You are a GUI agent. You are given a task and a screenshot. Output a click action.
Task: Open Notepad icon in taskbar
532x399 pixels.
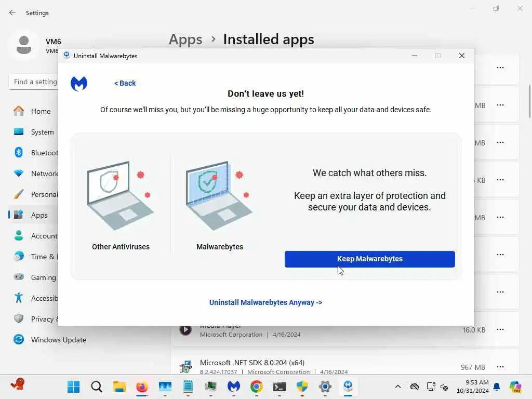[188, 387]
